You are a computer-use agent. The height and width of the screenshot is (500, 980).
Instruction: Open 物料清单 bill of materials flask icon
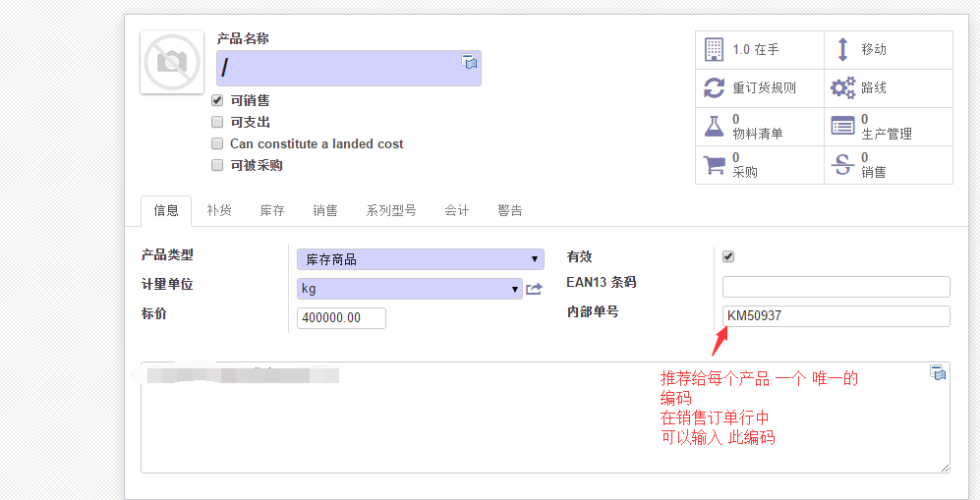[x=714, y=126]
